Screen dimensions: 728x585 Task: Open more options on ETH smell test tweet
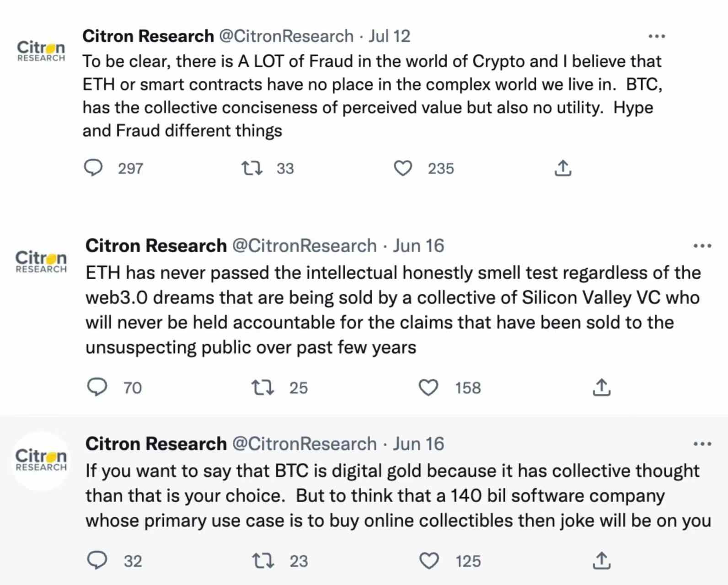point(702,246)
